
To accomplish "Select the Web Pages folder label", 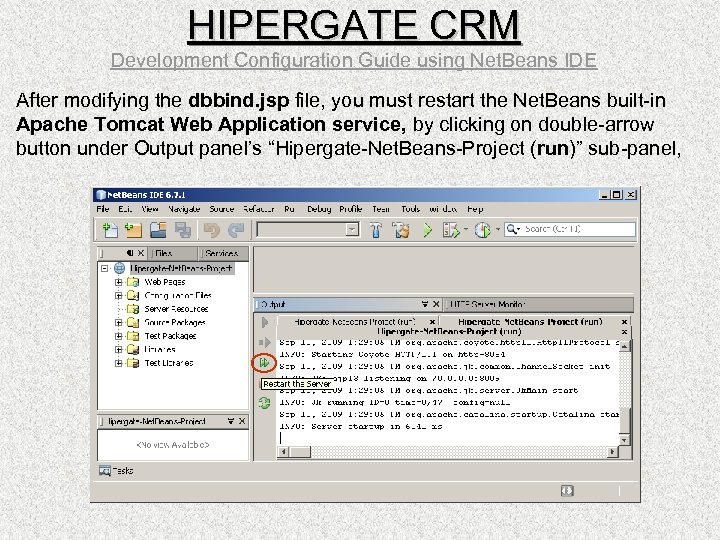I will pos(165,282).
